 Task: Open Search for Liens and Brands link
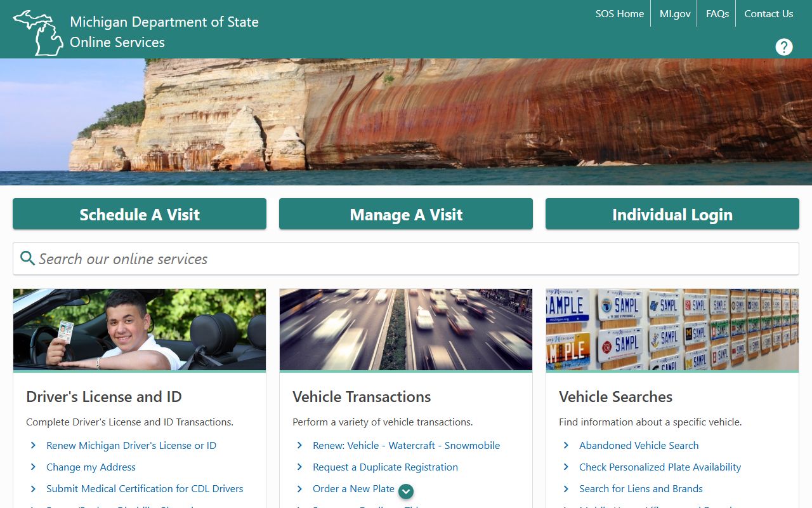(x=641, y=489)
